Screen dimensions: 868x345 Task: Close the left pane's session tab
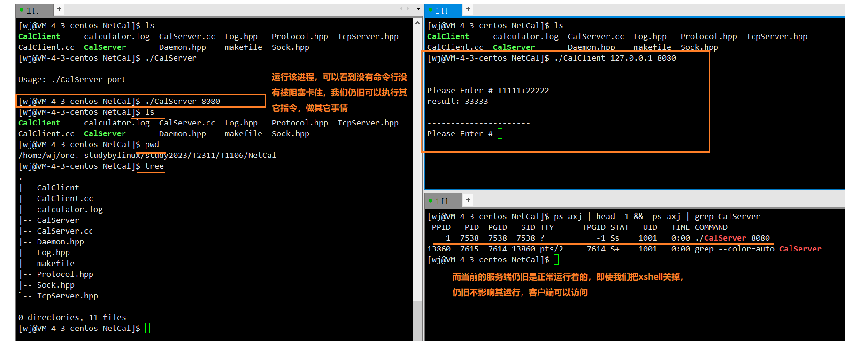[47, 9]
